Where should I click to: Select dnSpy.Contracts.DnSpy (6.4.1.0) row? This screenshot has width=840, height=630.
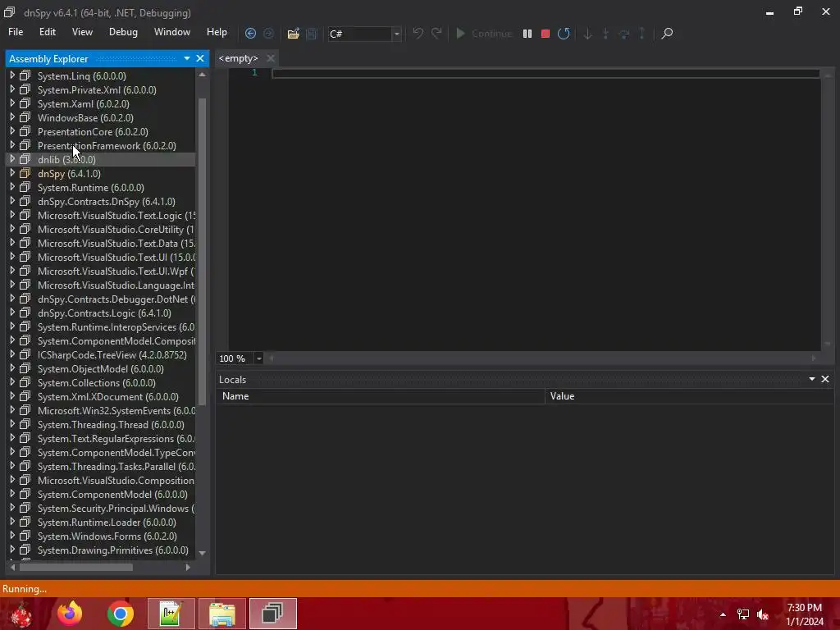[101, 202]
